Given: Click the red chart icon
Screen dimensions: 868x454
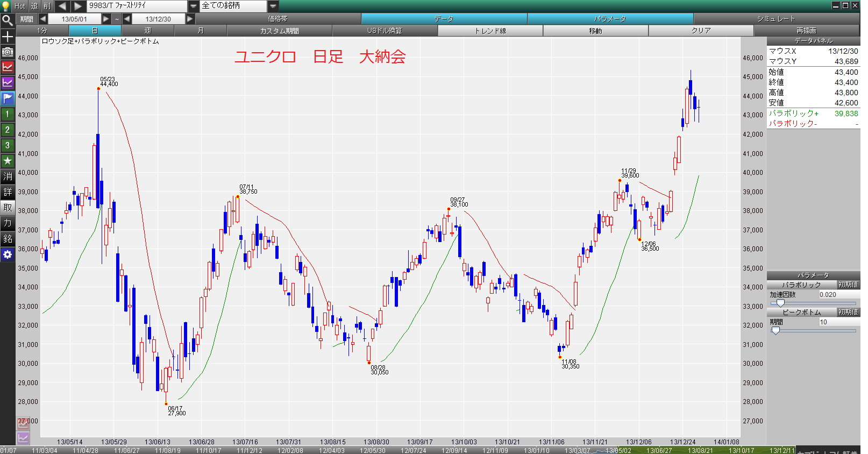Looking at the screenshot, I should 8,67.
